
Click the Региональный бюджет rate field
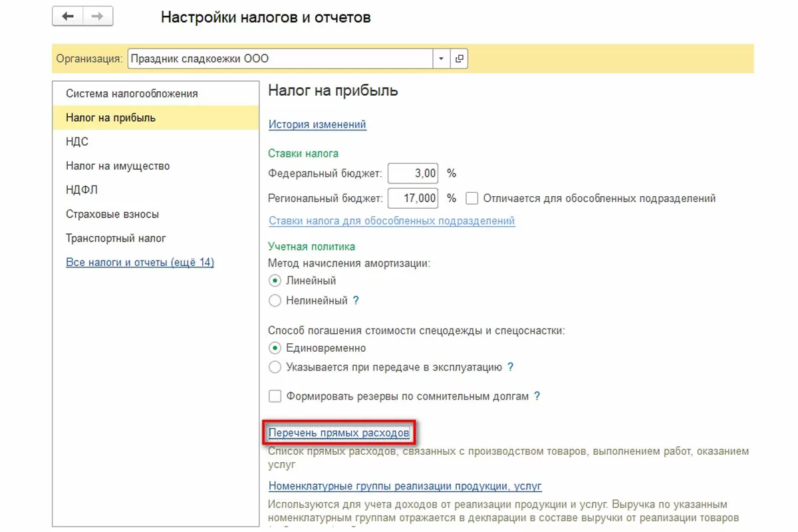click(413, 198)
